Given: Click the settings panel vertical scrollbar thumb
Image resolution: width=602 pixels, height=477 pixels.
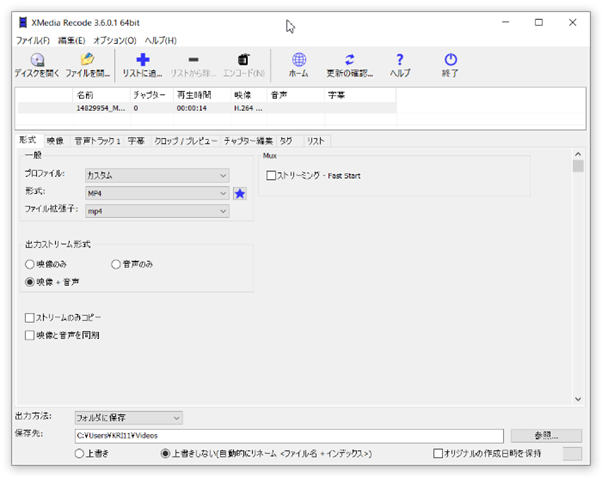Looking at the screenshot, I should coord(578,166).
